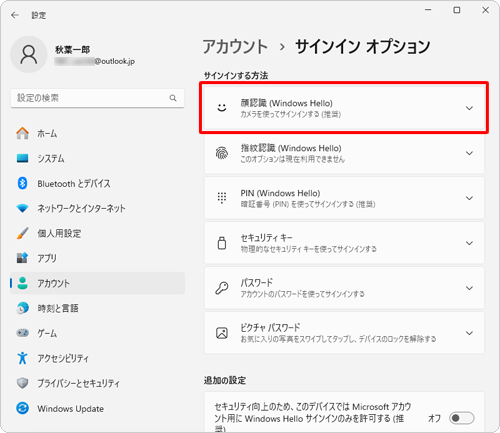
Task: Expand 顔認識 (Windows Hello) chevron
Action: point(469,108)
